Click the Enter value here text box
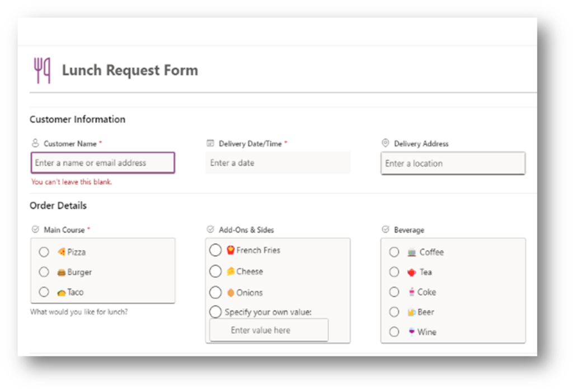The height and width of the screenshot is (392, 573). pos(269,330)
